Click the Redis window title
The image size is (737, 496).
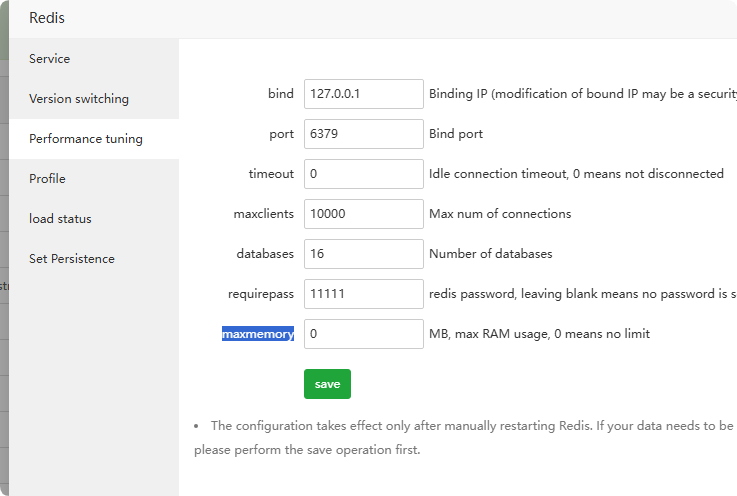click(x=47, y=18)
